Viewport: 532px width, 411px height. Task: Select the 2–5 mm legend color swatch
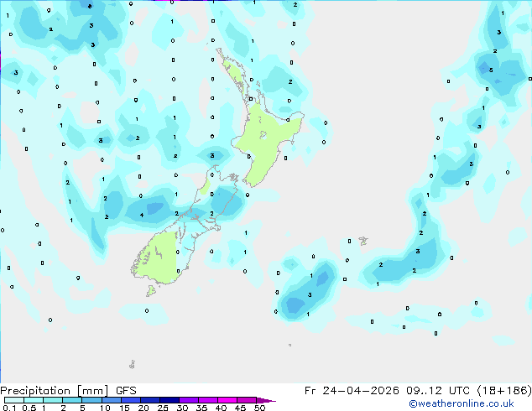click(72, 400)
